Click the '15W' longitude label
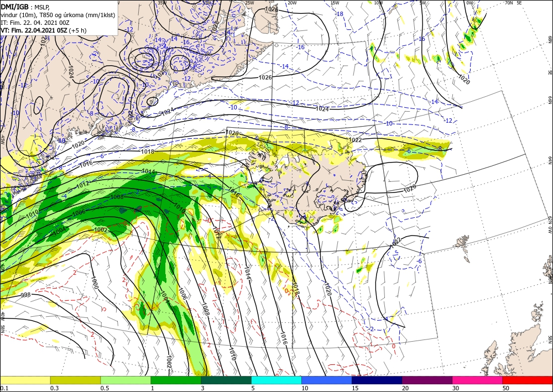The height and width of the screenshot is (392, 553). (x=335, y=3)
